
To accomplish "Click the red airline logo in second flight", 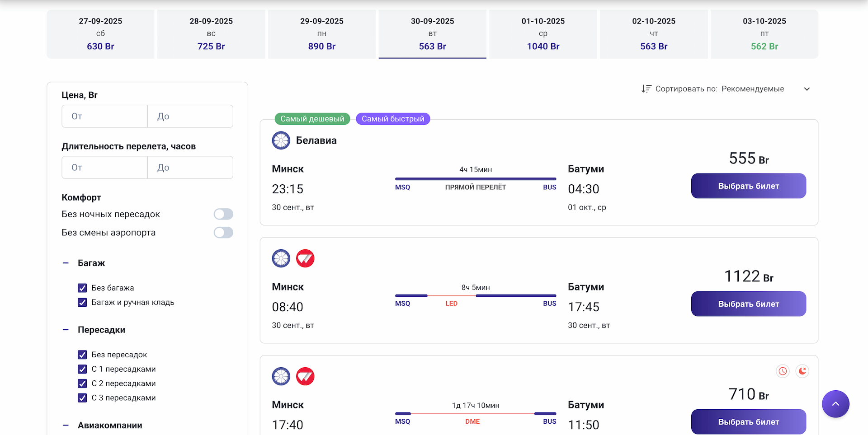I will tap(305, 258).
